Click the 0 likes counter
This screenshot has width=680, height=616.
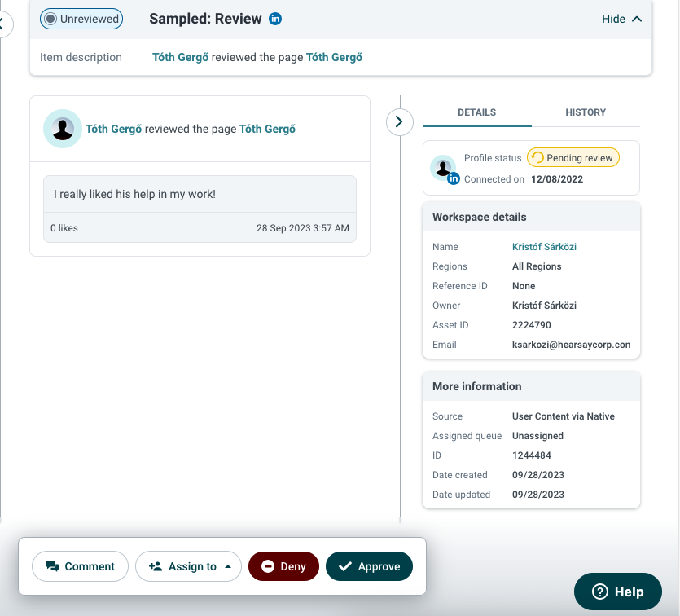pyautogui.click(x=64, y=228)
